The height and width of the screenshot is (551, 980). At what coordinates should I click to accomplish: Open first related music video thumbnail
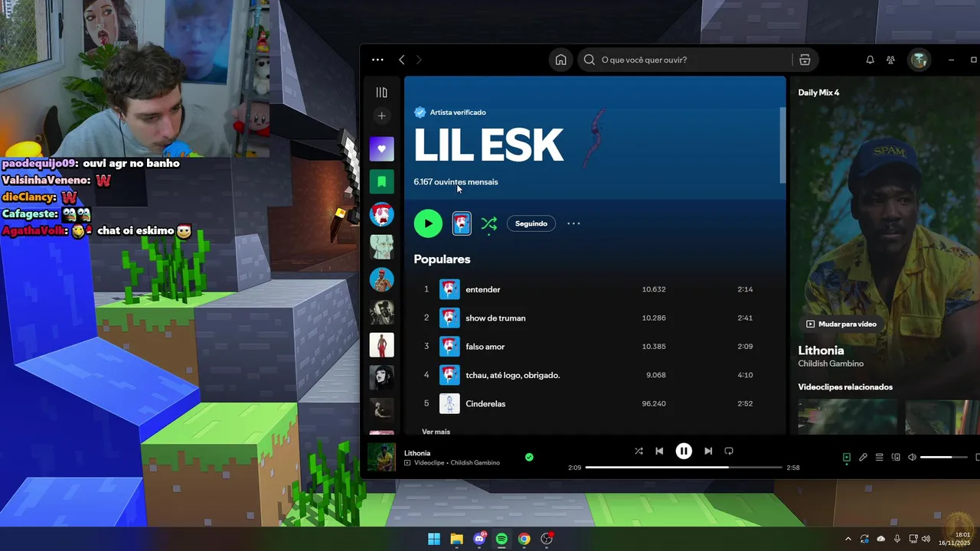coord(848,417)
